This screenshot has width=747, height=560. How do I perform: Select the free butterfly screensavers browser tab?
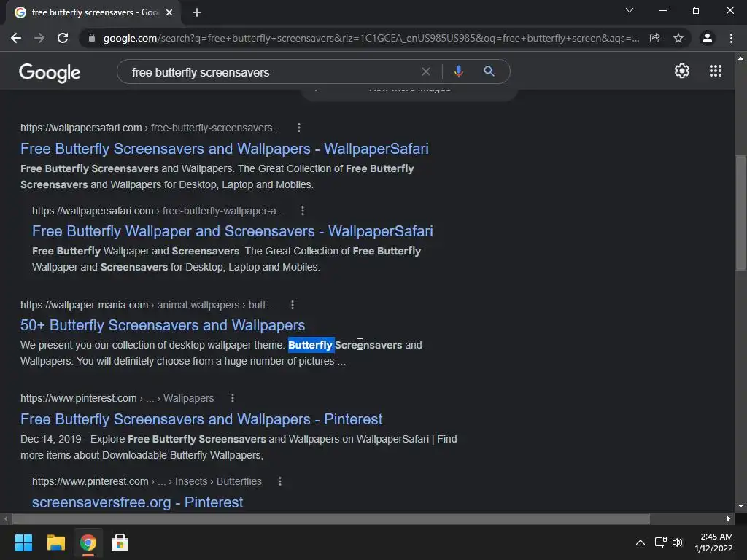pos(93,13)
